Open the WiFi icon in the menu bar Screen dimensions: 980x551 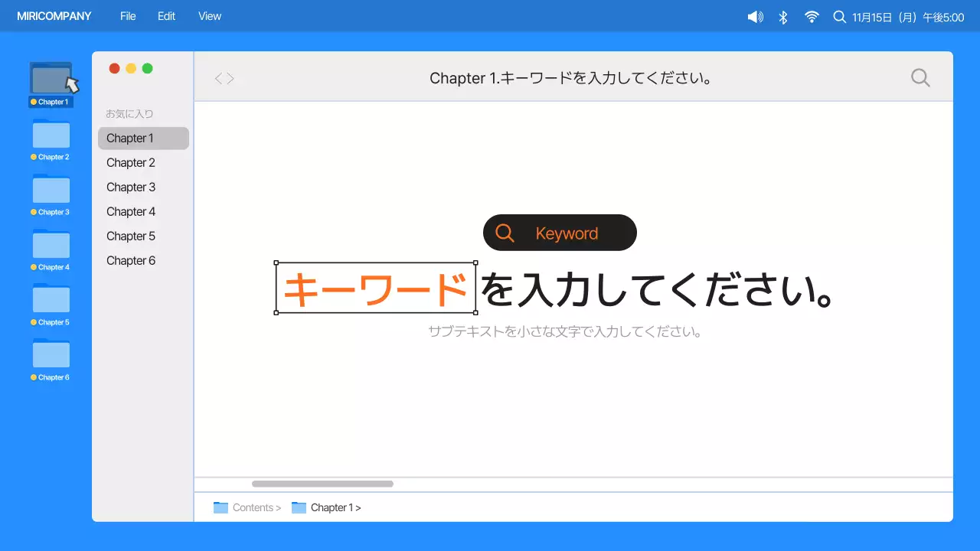coord(811,16)
